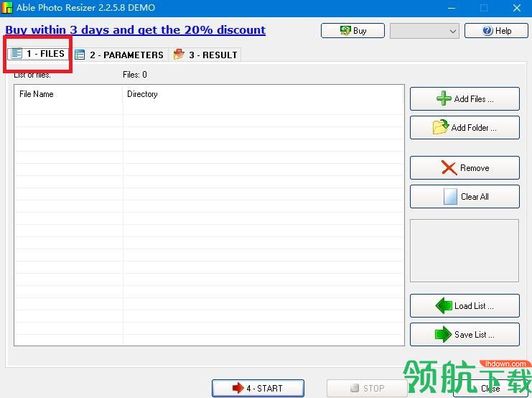Minimize the Able Photo Resizer window
The height and width of the screenshot is (398, 532).
[452, 8]
